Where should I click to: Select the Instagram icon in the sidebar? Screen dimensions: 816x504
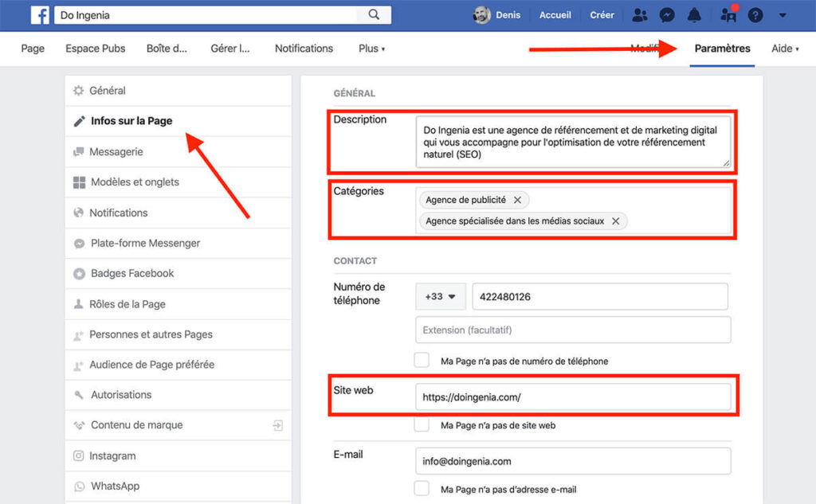click(78, 455)
